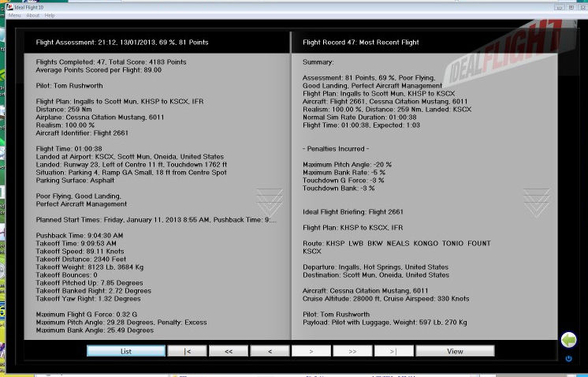Screen dimensions: 588x377
Task: Click 'Touchdown Bank: -3 %' penalty
Action: tap(339, 188)
